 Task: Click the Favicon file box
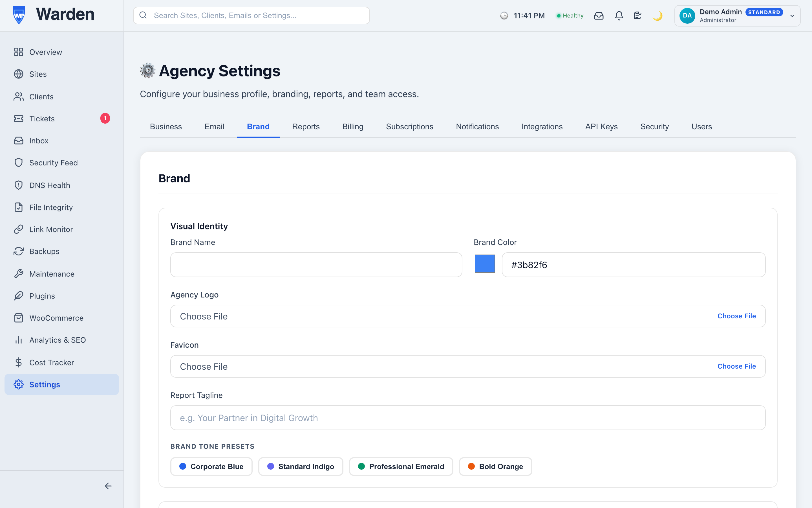point(468,366)
